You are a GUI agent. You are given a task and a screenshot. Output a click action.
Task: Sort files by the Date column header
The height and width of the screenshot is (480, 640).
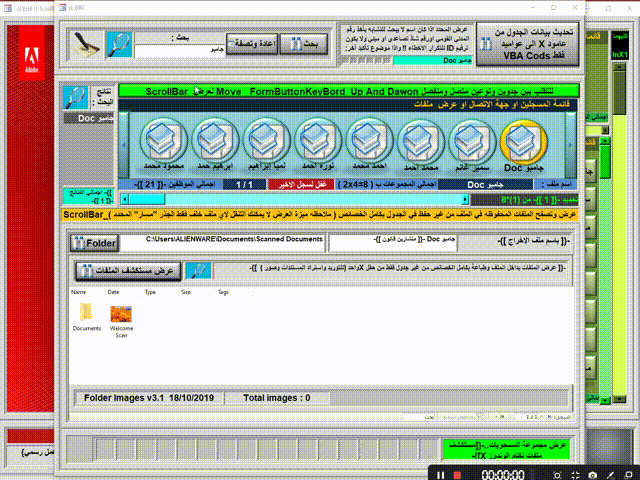pyautogui.click(x=115, y=293)
